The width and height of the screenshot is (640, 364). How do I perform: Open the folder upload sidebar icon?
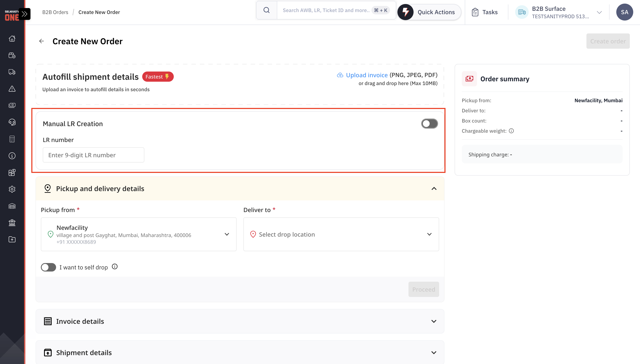pos(12,239)
